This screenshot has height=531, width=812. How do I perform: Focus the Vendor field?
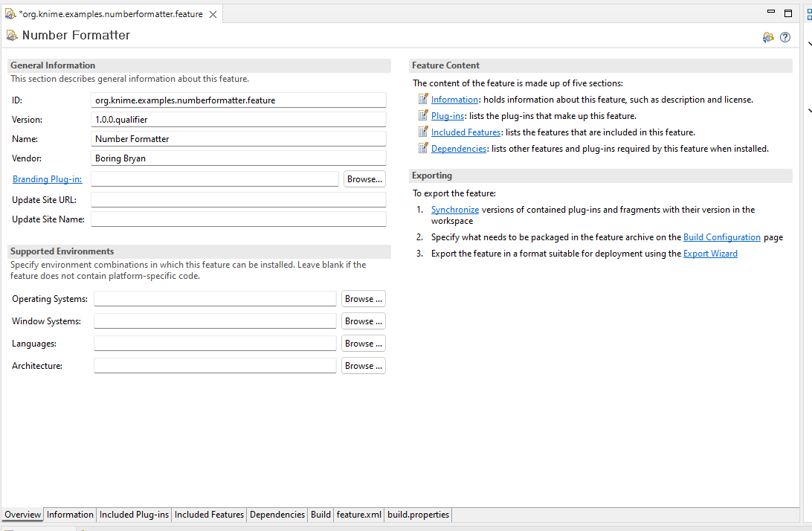click(x=239, y=158)
